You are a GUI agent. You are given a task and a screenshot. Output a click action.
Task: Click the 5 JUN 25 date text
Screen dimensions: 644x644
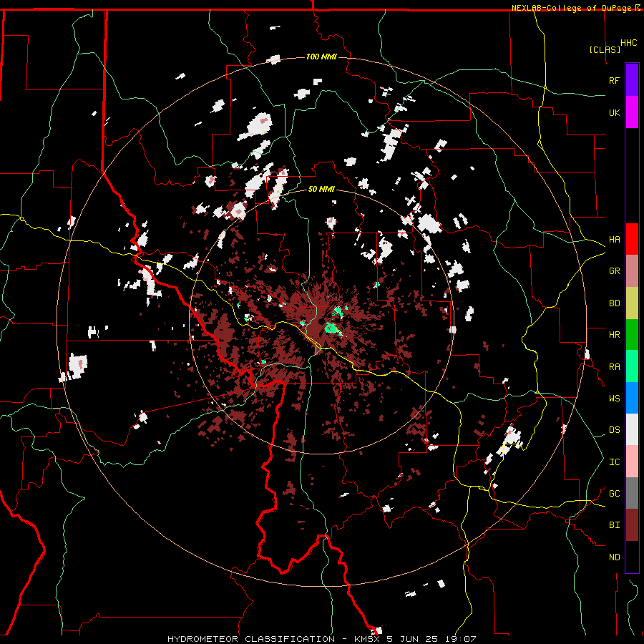coord(413,639)
